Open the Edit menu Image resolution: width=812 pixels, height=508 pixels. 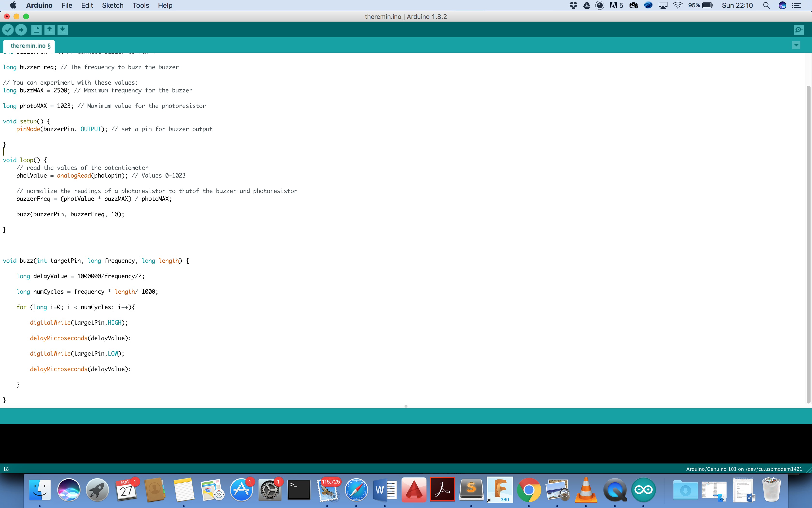click(87, 5)
